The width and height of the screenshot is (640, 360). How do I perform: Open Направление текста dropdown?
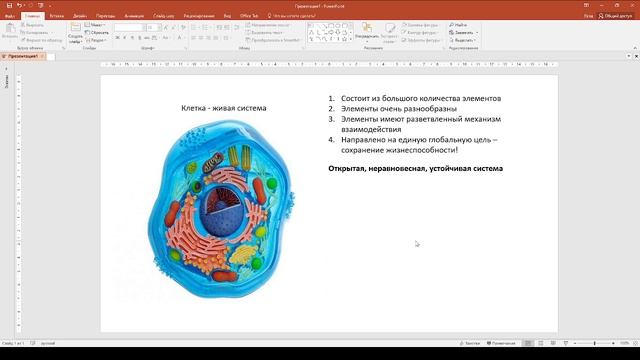pyautogui.click(x=268, y=25)
